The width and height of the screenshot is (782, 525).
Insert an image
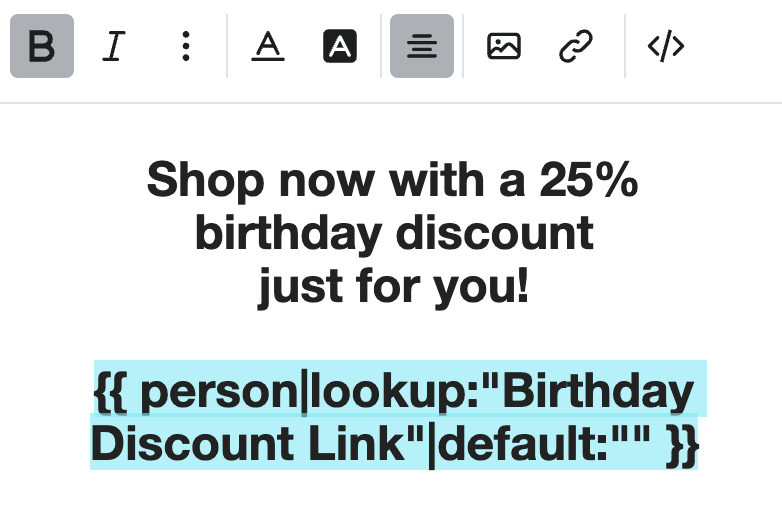pyautogui.click(x=504, y=46)
